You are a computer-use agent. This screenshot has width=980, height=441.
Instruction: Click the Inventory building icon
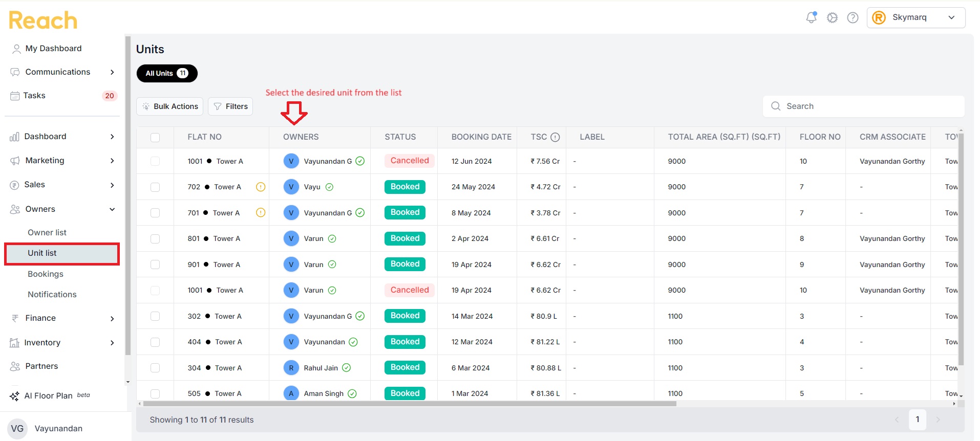point(14,343)
